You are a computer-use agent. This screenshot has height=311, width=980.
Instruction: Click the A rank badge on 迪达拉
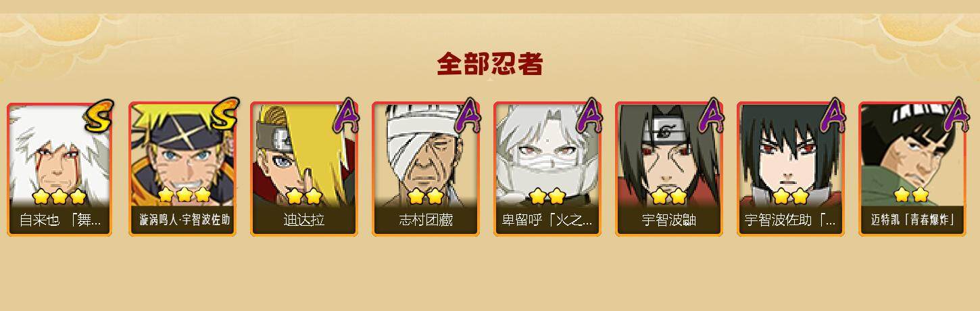pos(347,115)
